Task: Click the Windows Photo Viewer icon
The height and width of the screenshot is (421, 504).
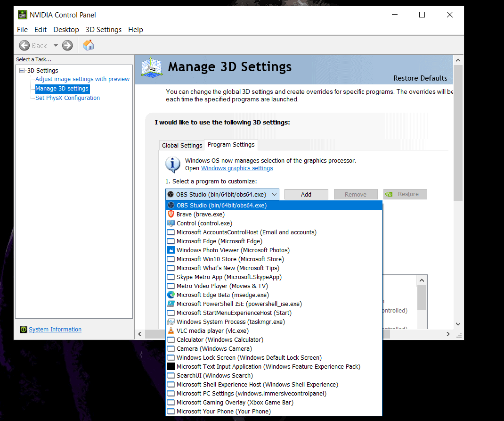Action: pos(171,250)
